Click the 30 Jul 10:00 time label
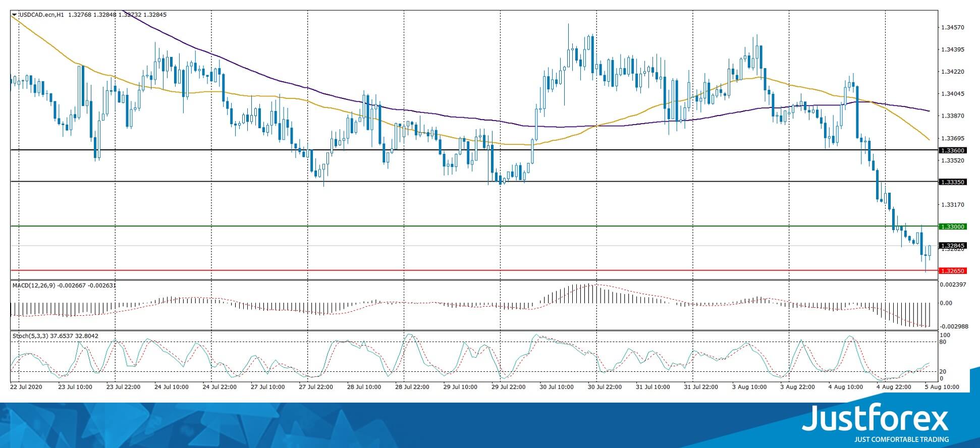The height and width of the screenshot is (448, 980). 557,387
